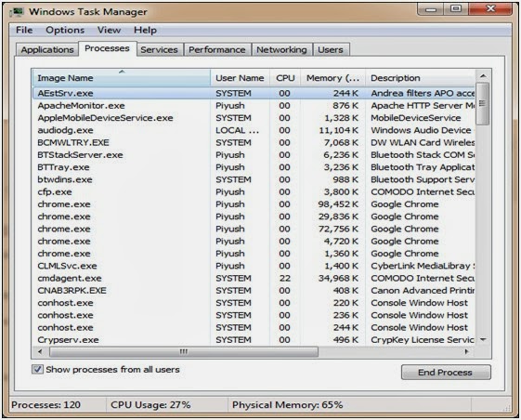Click the horizontal scrollbar right arrow

[x=466, y=351]
